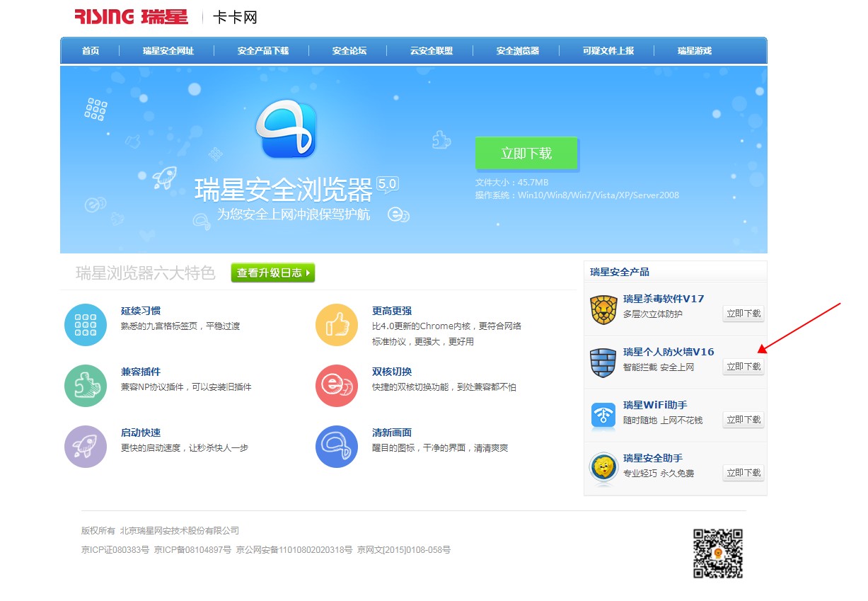
Task: Click the QR code in the footer
Action: 717,554
